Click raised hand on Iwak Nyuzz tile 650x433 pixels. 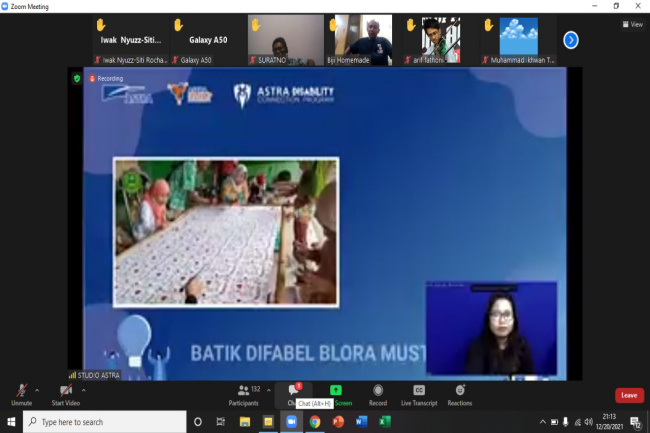pyautogui.click(x=101, y=25)
